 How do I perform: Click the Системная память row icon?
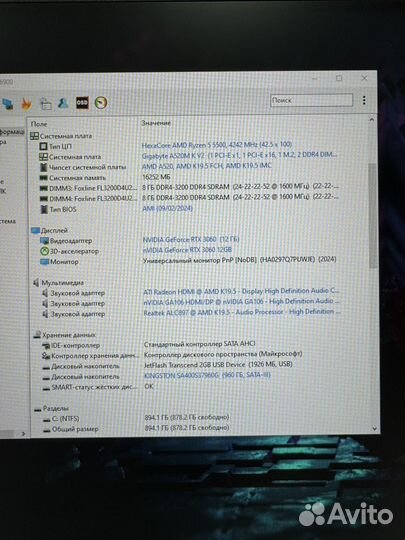click(44, 178)
